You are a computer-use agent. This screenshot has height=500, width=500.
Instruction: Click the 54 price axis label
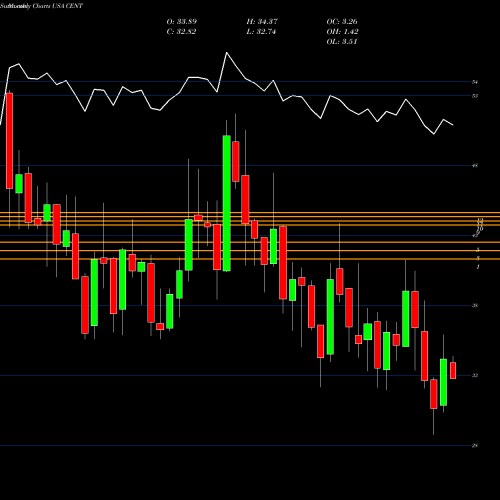[475, 82]
